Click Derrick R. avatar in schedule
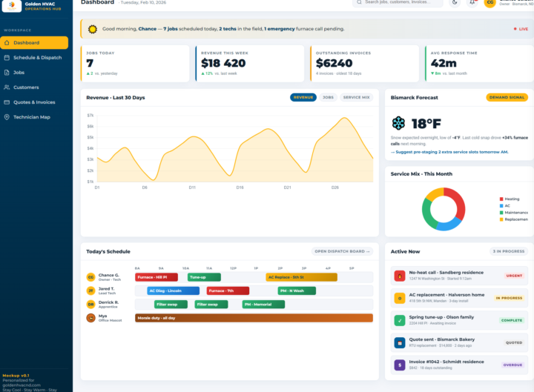The image size is (534, 392). [91, 305]
